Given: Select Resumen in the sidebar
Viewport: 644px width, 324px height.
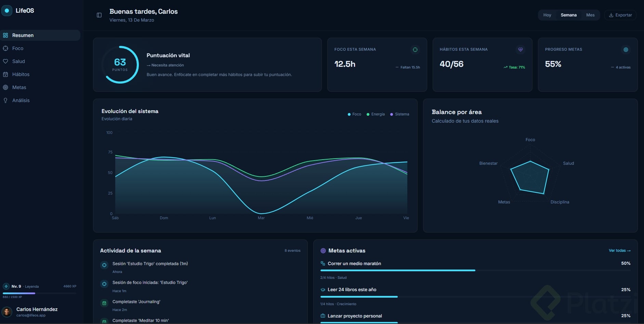Looking at the screenshot, I should 40,35.
